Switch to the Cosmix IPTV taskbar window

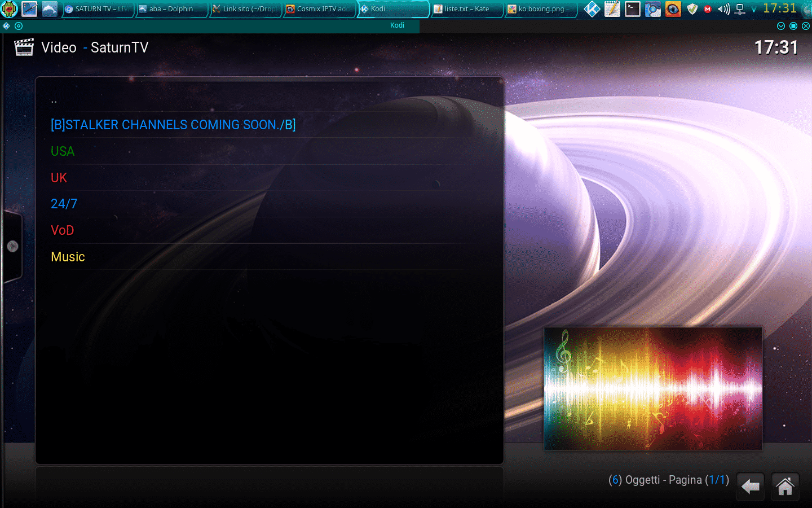319,9
